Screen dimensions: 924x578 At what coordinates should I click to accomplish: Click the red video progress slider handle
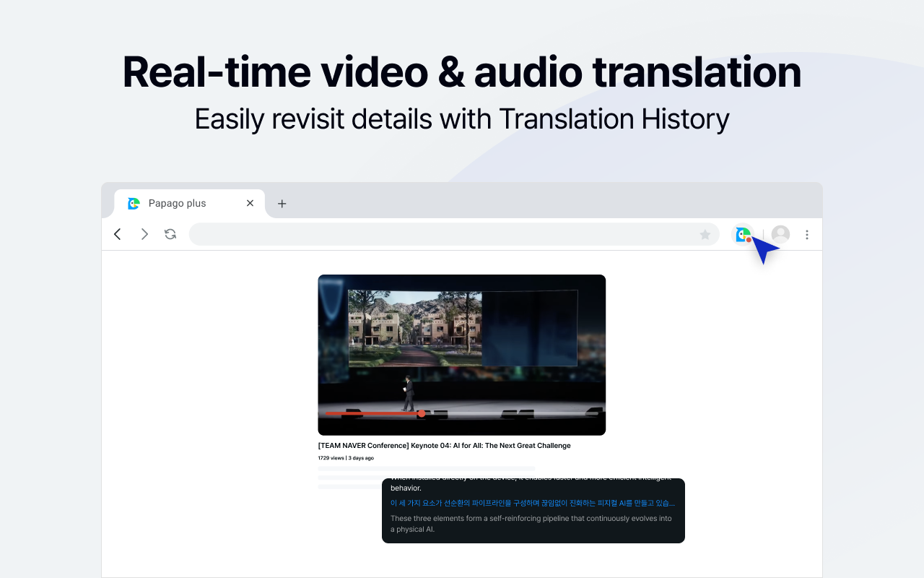point(422,413)
